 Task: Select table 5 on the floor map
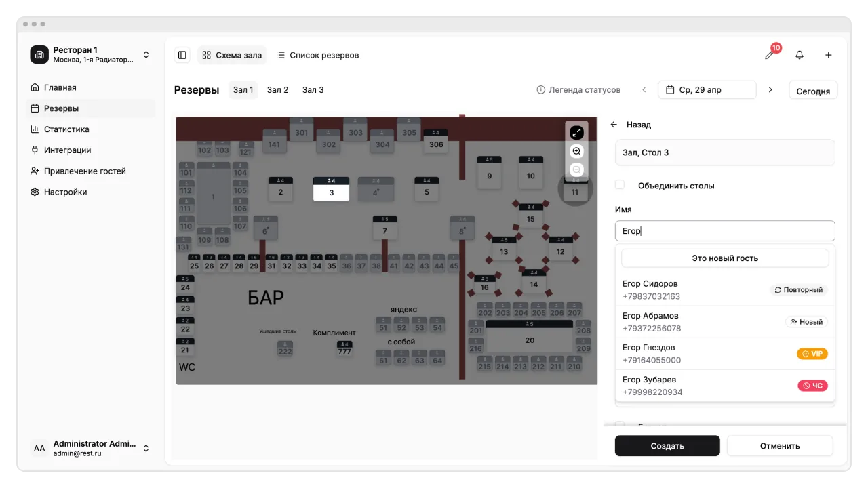point(427,189)
